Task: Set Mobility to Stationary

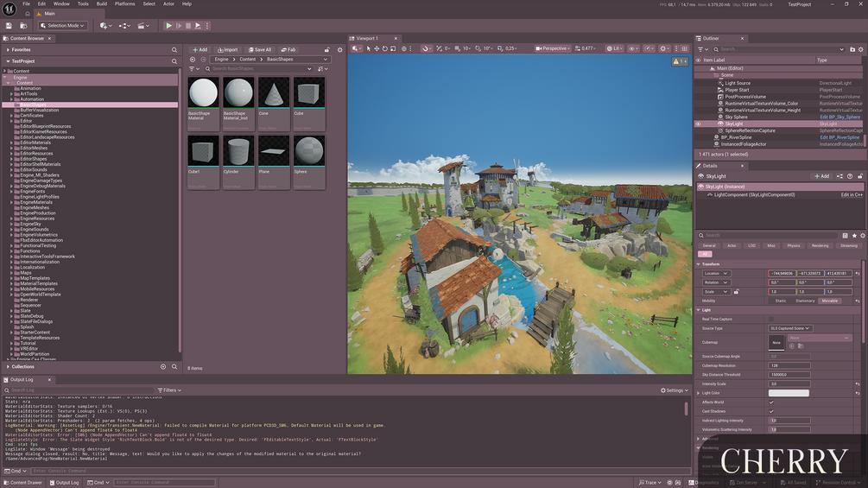Action: 805,301
